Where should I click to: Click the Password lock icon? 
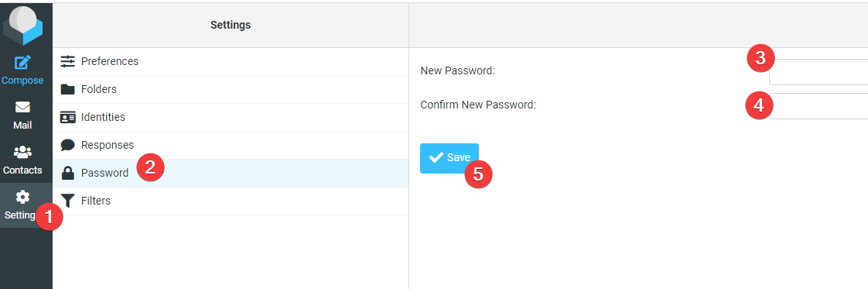pos(67,173)
